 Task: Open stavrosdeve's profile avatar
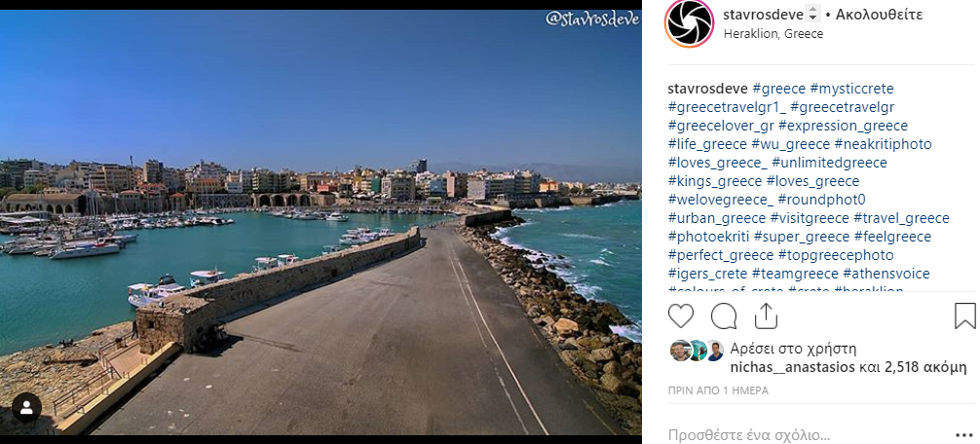(689, 23)
